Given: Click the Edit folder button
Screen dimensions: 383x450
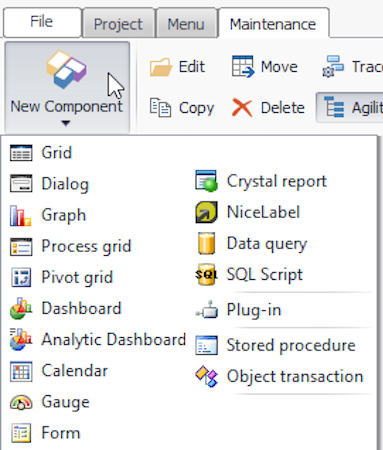Looking at the screenshot, I should pos(177,67).
